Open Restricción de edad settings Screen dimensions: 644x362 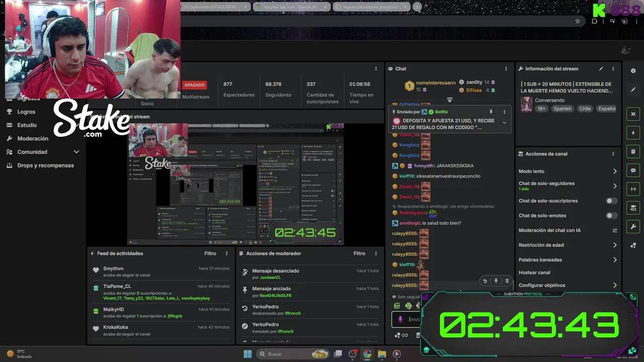click(x=568, y=245)
